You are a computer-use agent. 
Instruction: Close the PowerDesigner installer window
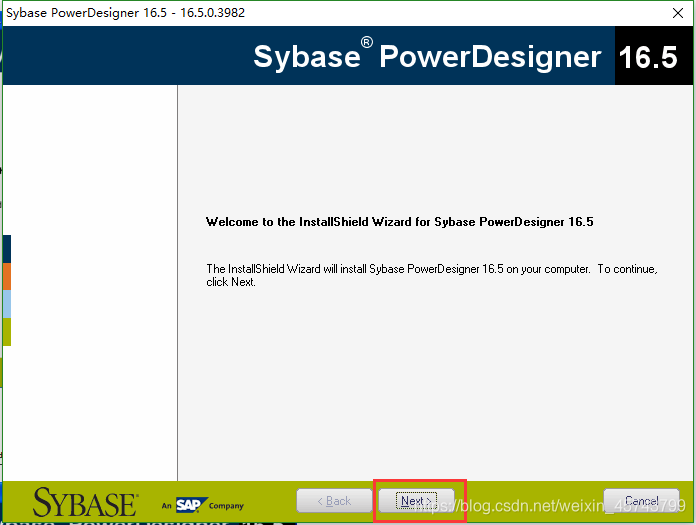tap(678, 13)
